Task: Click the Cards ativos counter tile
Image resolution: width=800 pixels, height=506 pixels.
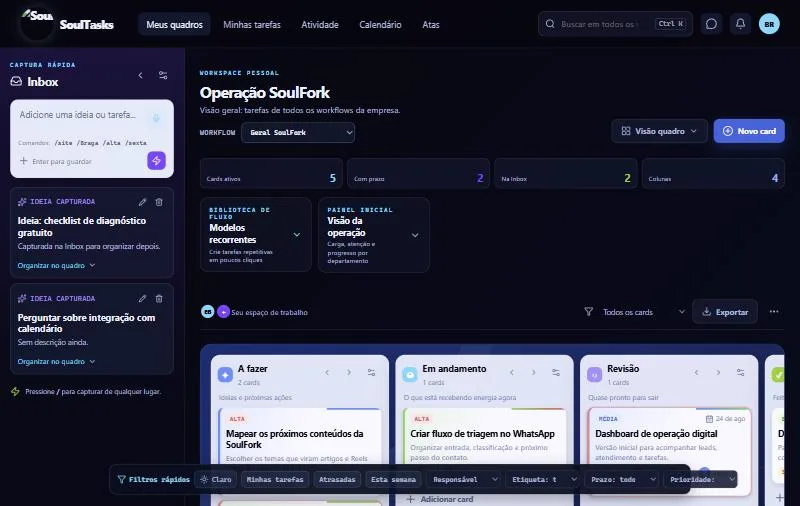Action: (x=271, y=173)
